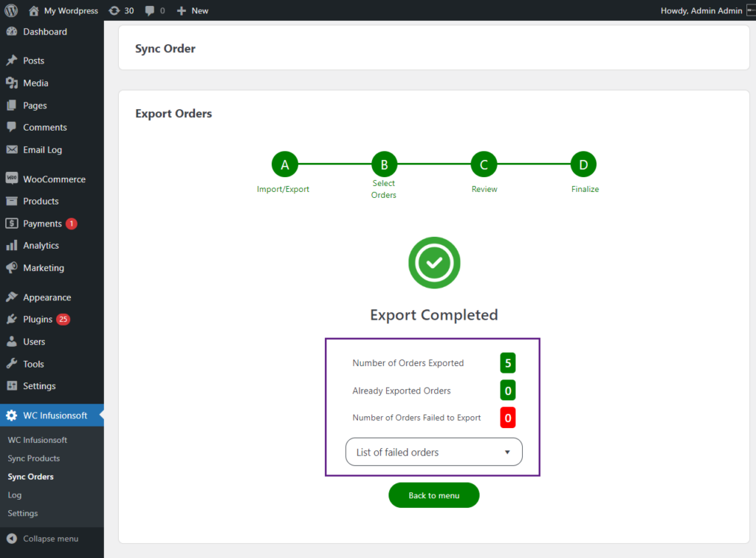Click the New link in admin bar
756x558 pixels.
pos(200,10)
